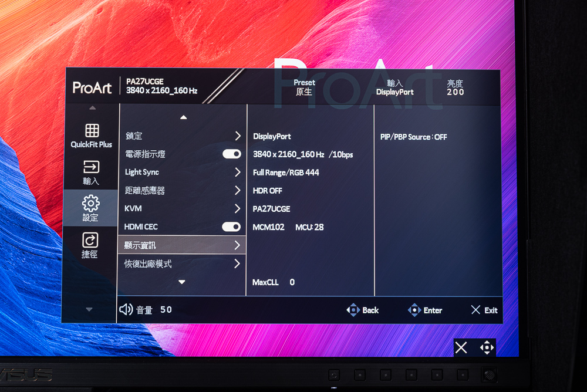Select the 顯示資訊 menu item
This screenshot has height=392, width=587.
pyautogui.click(x=182, y=245)
